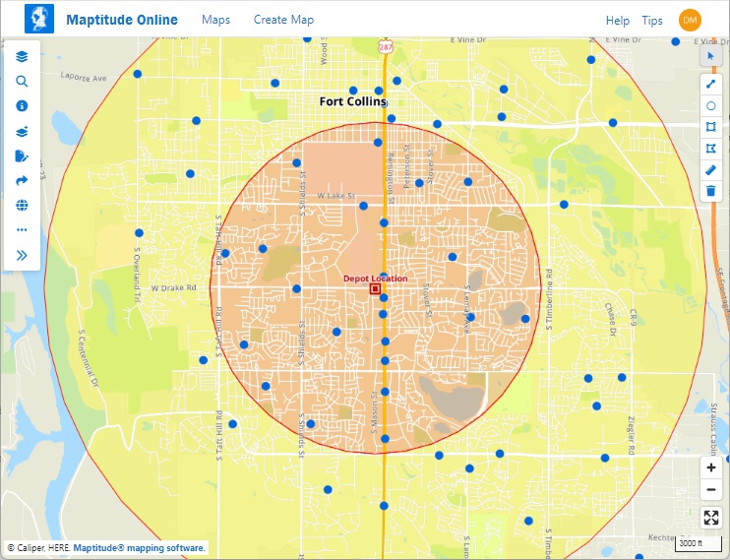Image resolution: width=730 pixels, height=560 pixels.
Task: Pick the polygon drawing tool
Action: (711, 148)
